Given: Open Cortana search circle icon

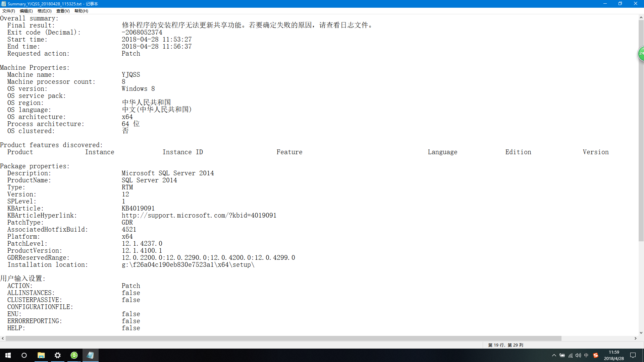Looking at the screenshot, I should tap(24, 355).
